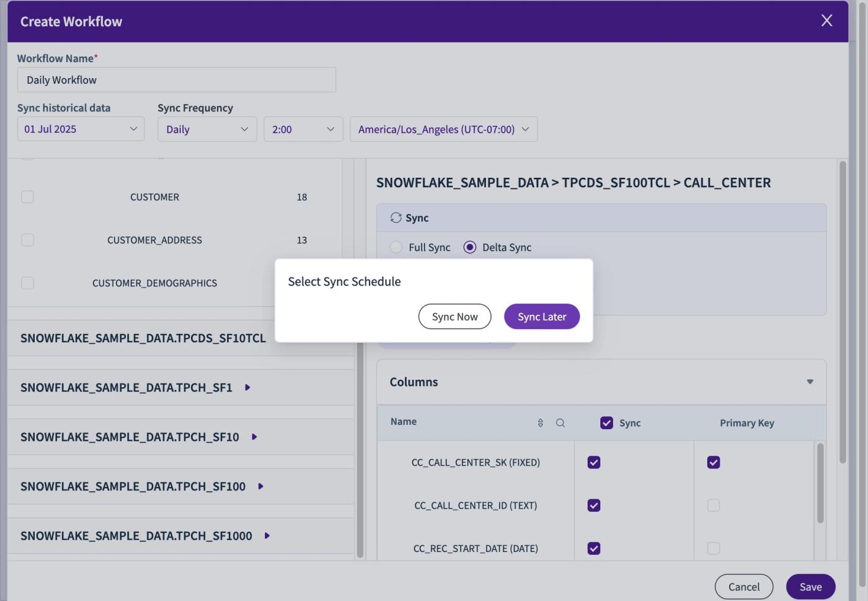Search column names magnifier icon

560,423
